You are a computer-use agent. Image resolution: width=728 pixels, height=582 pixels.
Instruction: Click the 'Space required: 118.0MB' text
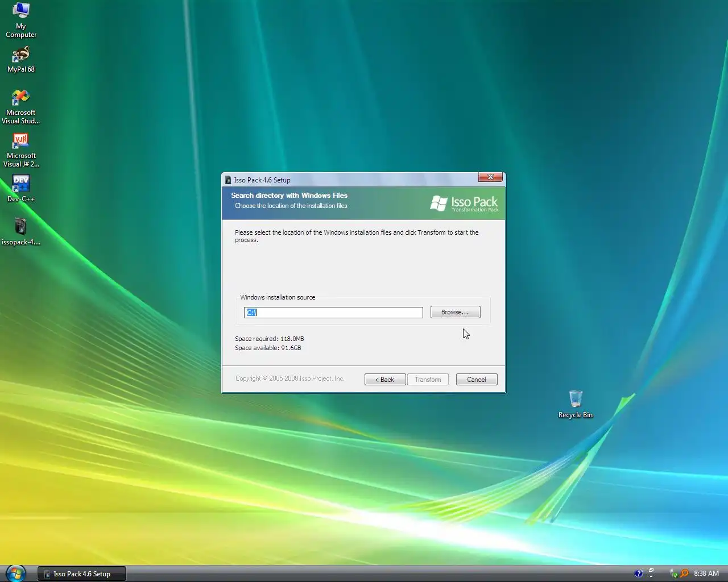(x=270, y=339)
